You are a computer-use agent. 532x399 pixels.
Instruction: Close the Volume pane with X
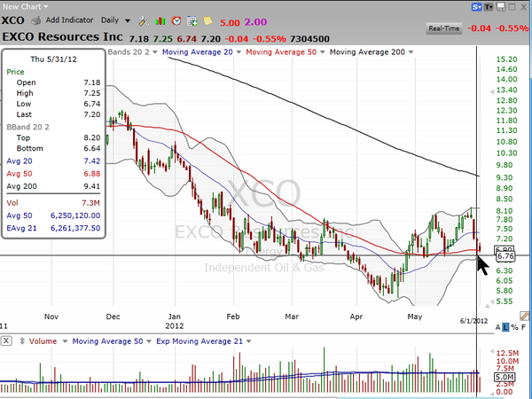click(6, 340)
